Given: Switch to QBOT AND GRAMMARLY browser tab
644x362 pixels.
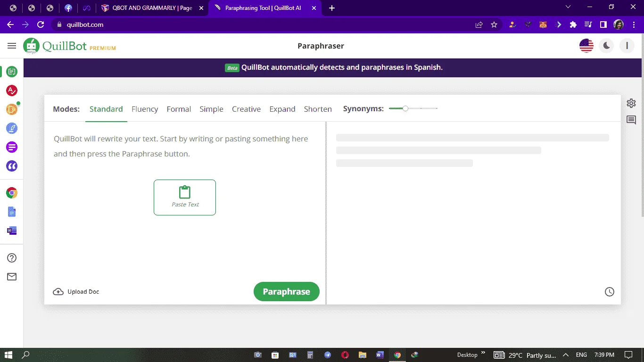Looking at the screenshot, I should point(152,8).
